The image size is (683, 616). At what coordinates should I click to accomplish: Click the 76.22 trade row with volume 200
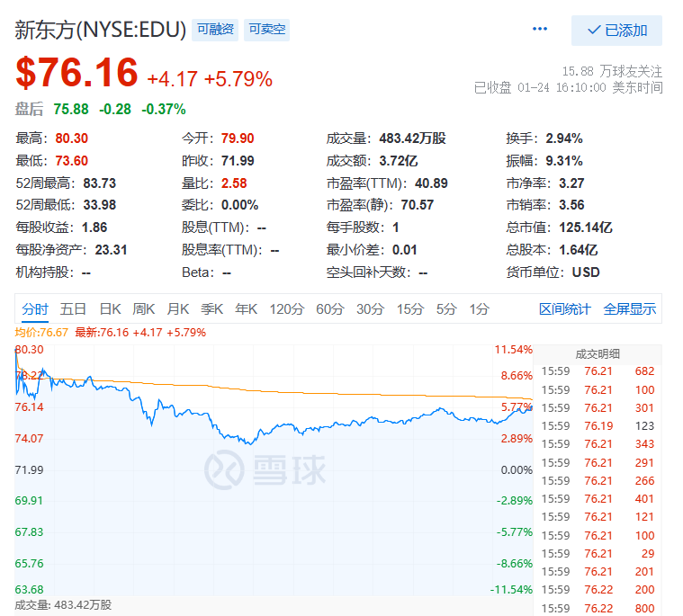pos(598,590)
